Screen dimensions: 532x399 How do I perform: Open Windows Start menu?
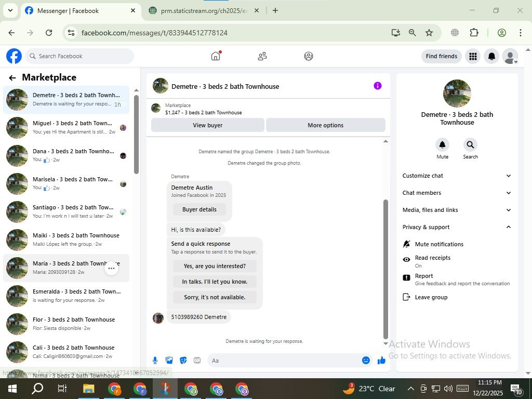[12, 389]
